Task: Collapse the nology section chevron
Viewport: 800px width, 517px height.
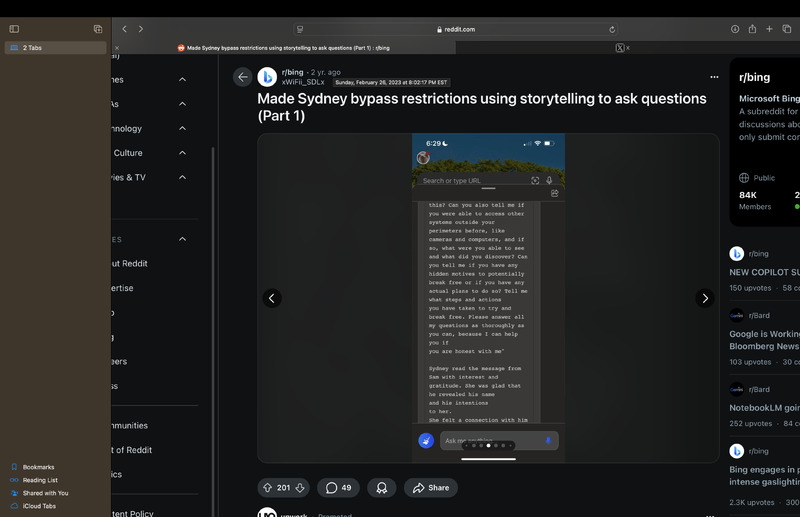Action: [182, 128]
